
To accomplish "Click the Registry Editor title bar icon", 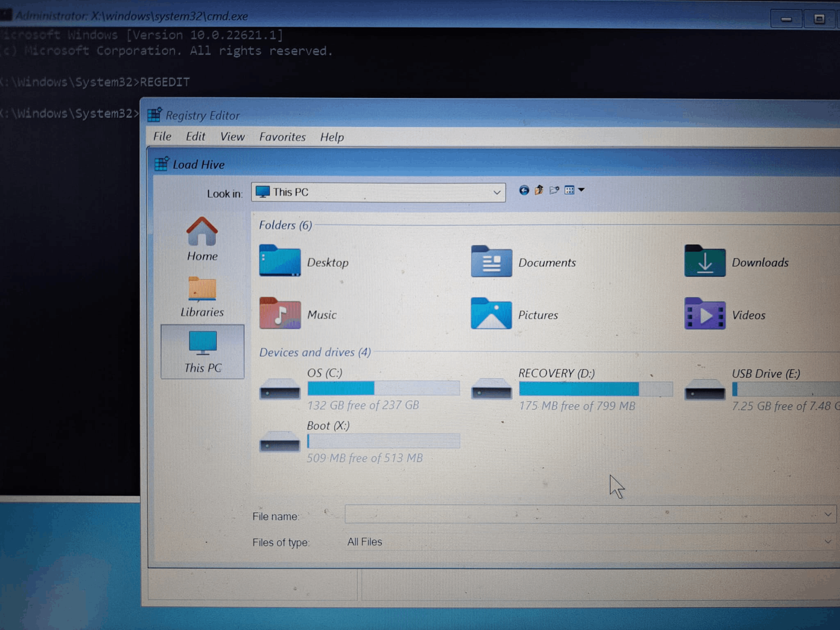I will coord(155,114).
